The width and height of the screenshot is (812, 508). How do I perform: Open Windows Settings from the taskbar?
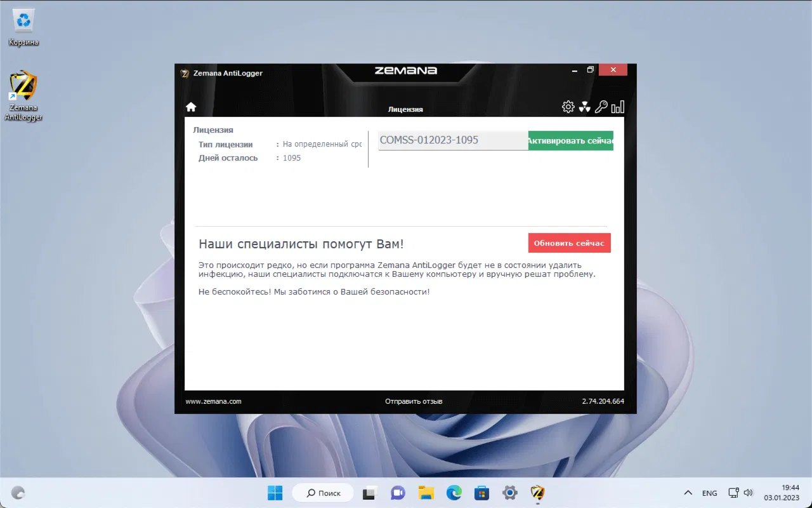(509, 493)
